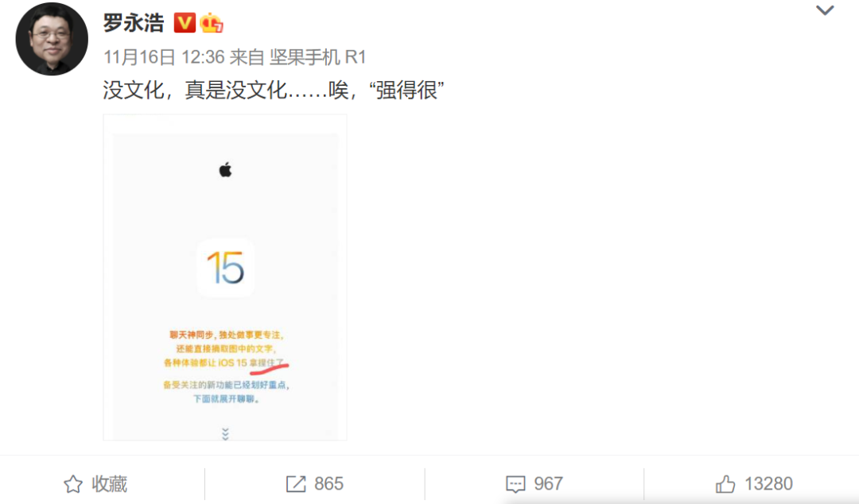
Task: Click the Apple logo in the image
Action: tap(225, 170)
